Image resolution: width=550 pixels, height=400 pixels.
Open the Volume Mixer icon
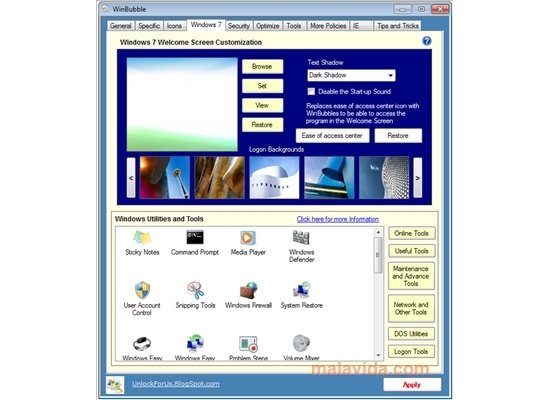[x=301, y=344]
